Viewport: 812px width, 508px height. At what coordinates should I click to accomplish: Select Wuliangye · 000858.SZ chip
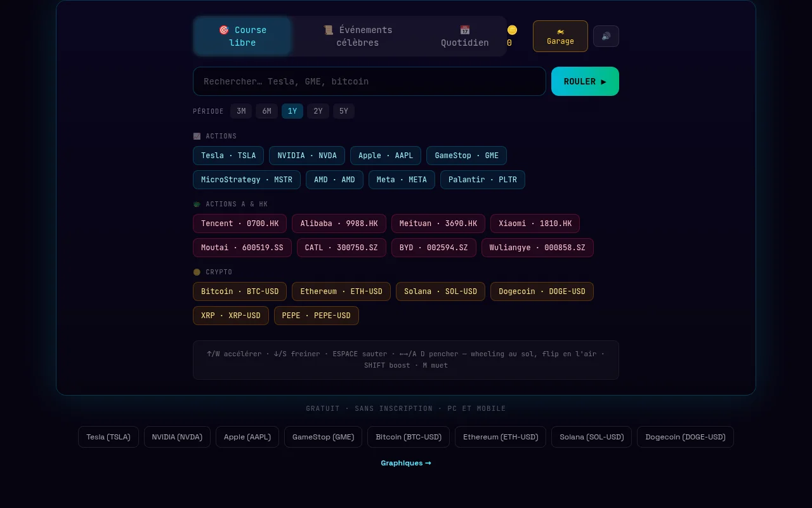[537, 248]
